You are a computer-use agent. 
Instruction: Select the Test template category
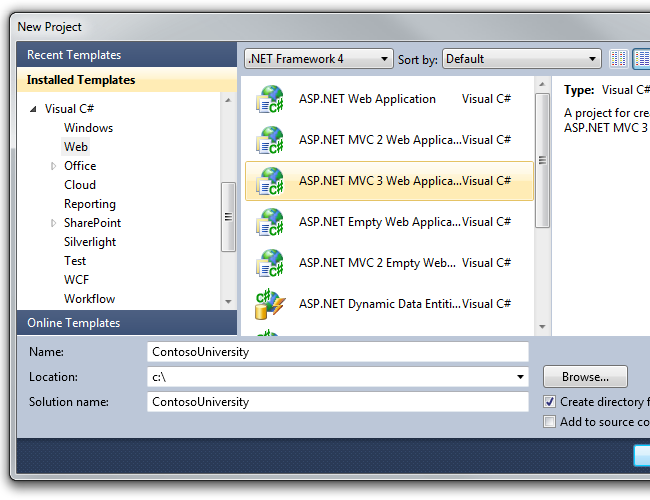click(75, 261)
